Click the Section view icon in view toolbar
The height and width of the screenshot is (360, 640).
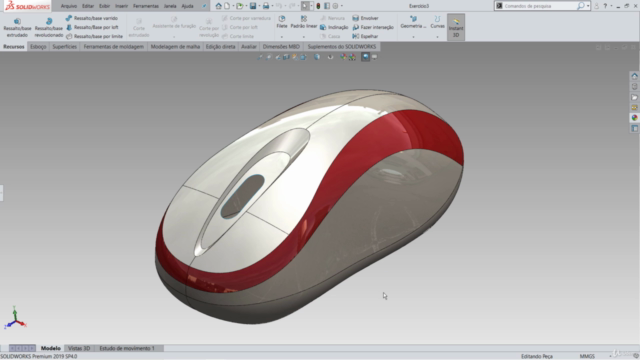286,57
